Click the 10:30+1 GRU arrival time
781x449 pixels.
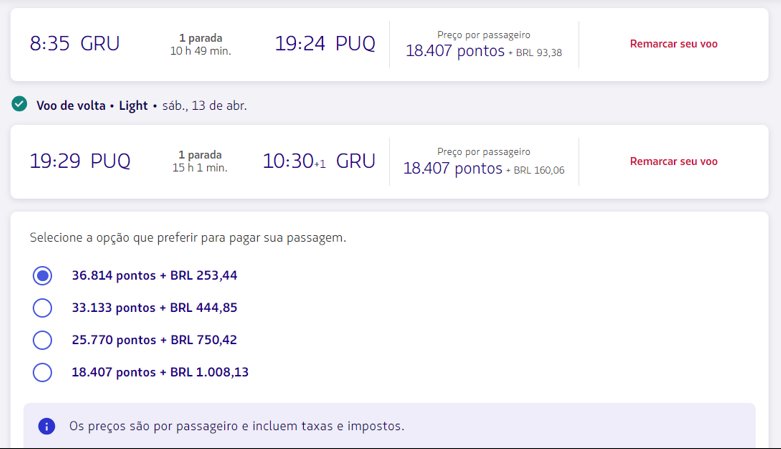pos(319,161)
